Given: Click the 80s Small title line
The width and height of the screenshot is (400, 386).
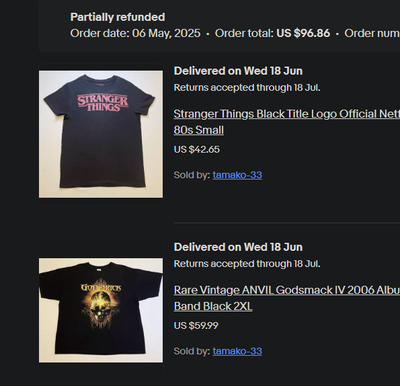Looking at the screenshot, I should click(199, 130).
